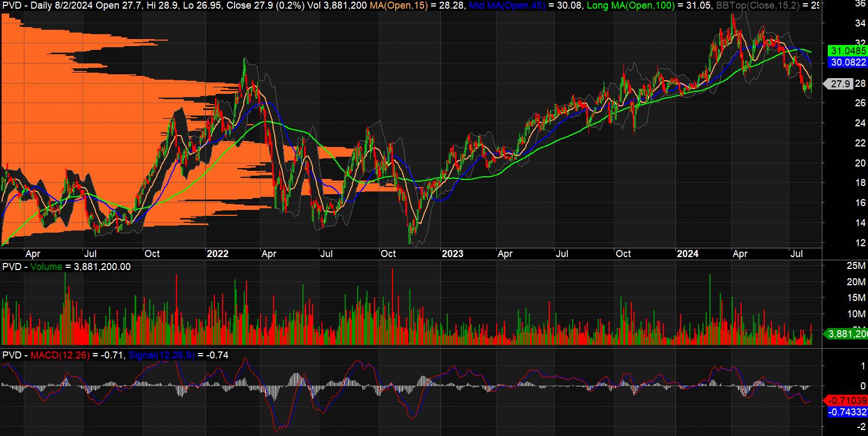Click the 16 price axis label
This screenshot has height=436, width=868.
tap(860, 203)
